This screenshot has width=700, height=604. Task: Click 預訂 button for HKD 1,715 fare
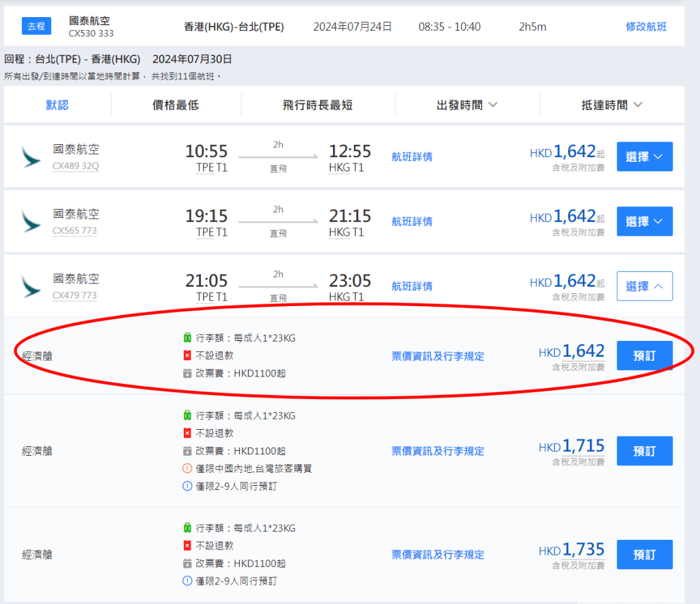[x=644, y=451]
